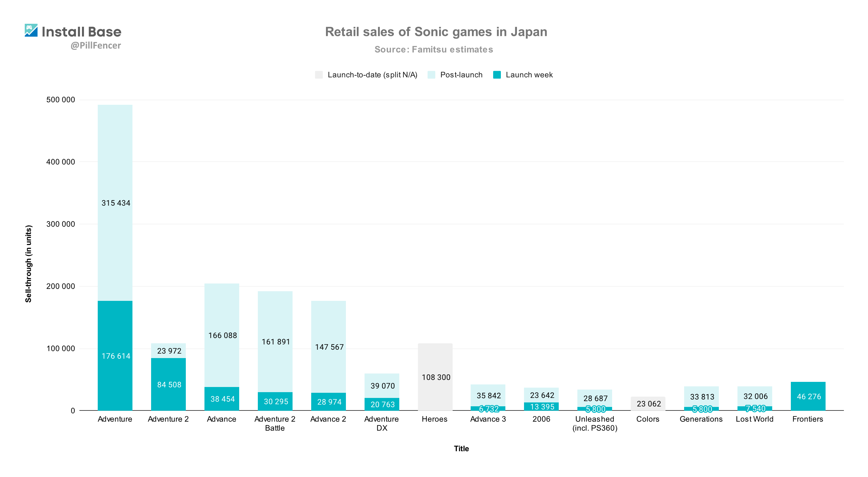Click the Unleashed (incl. PS360) axis label
The width and height of the screenshot is (868, 477).
595,423
